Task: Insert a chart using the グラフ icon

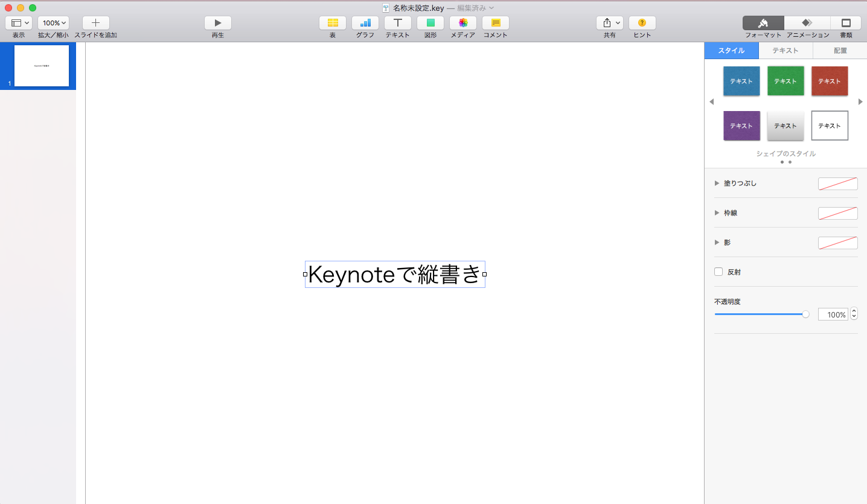Action: point(365,23)
